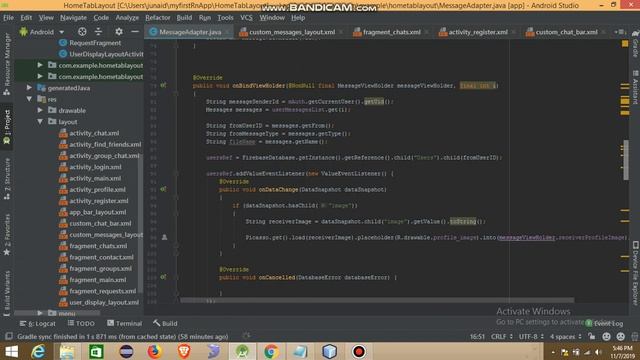Image resolution: width=640 pixels, height=360 pixels.
Task: Expand the second com.example.hometablayout package
Action: tap(40, 76)
